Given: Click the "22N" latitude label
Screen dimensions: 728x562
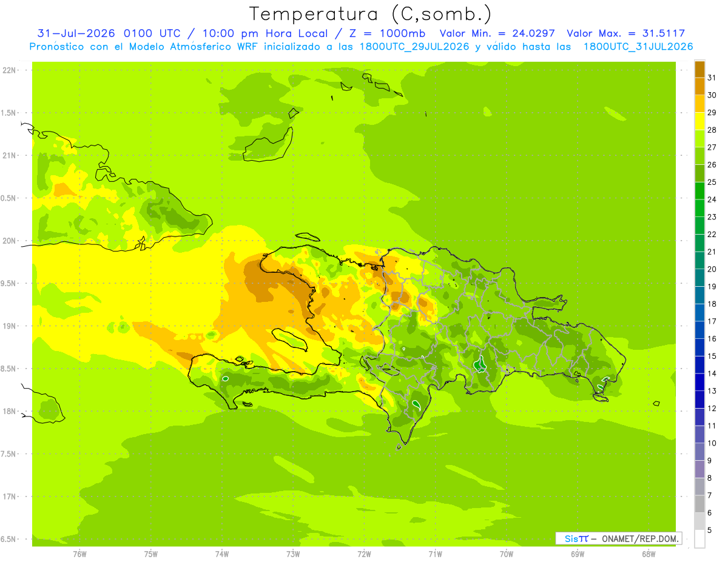Looking at the screenshot, I should (9, 70).
